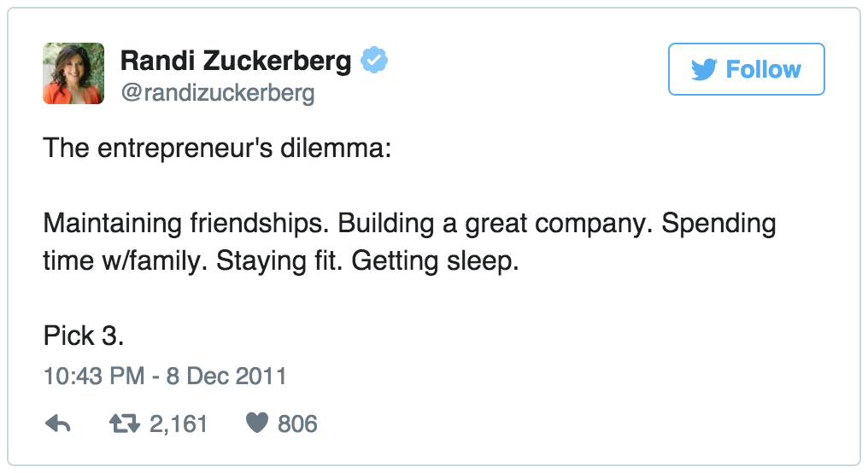
Task: Click "The entrepreneur's dilemma:" line
Action: click(217, 149)
